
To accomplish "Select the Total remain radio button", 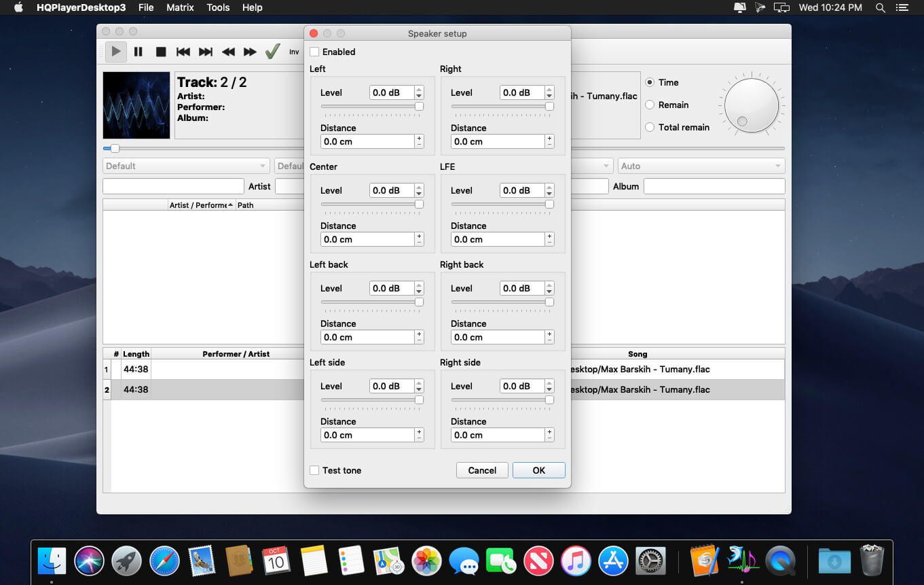I will [650, 127].
